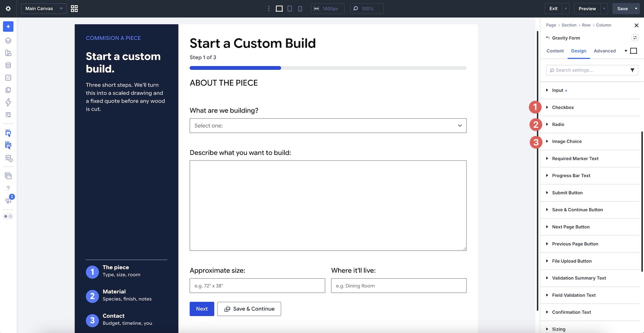
Task: Switch to desktop view icon
Action: 279,9
